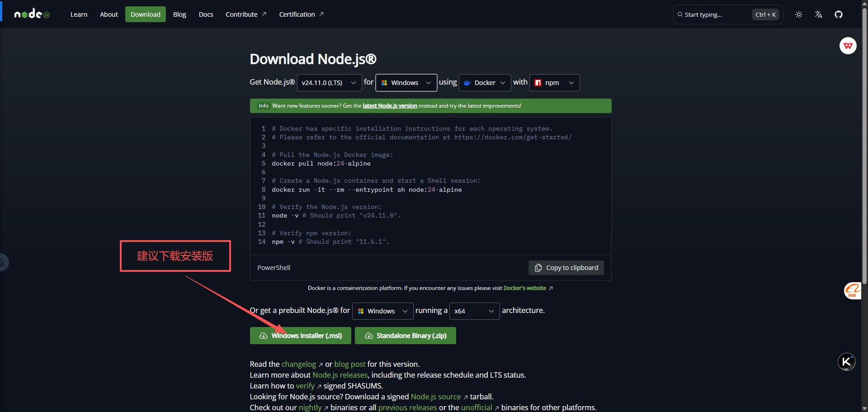
Task: Click the translate bubble at left edge
Action: point(3,263)
